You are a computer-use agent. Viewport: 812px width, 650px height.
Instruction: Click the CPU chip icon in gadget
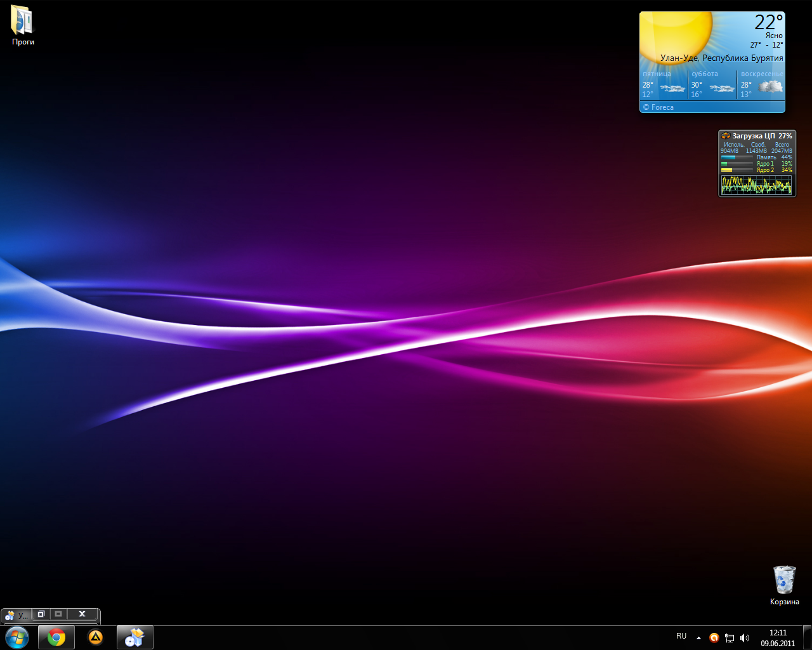tap(726, 136)
